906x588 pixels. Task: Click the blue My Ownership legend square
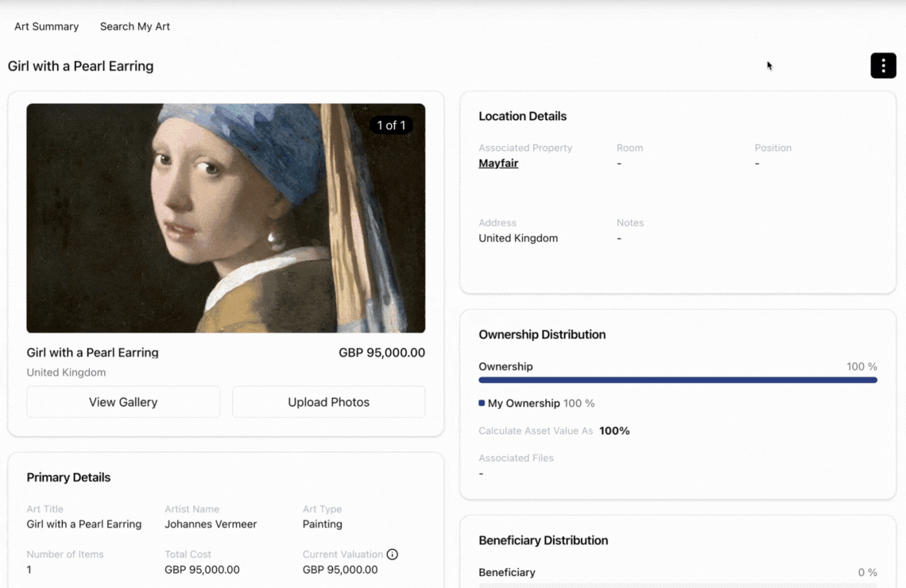[482, 403]
